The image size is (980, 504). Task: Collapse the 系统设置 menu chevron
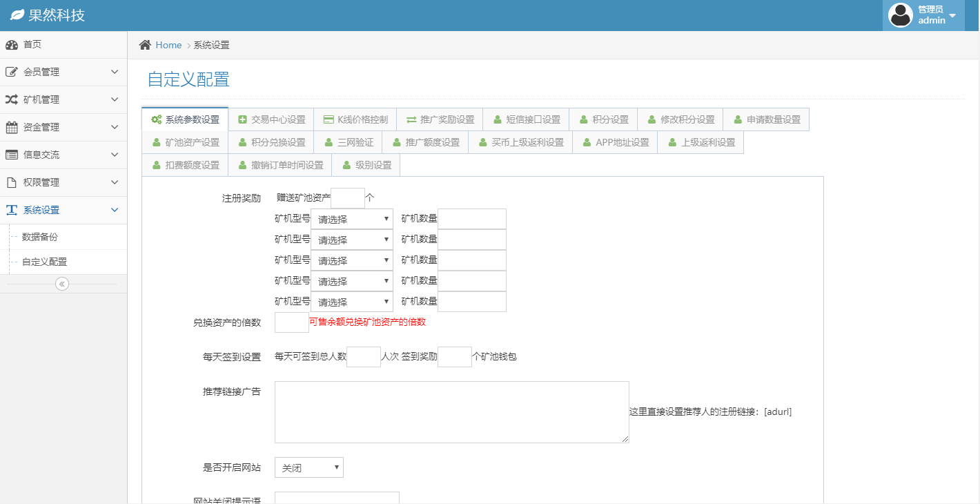pyautogui.click(x=115, y=210)
